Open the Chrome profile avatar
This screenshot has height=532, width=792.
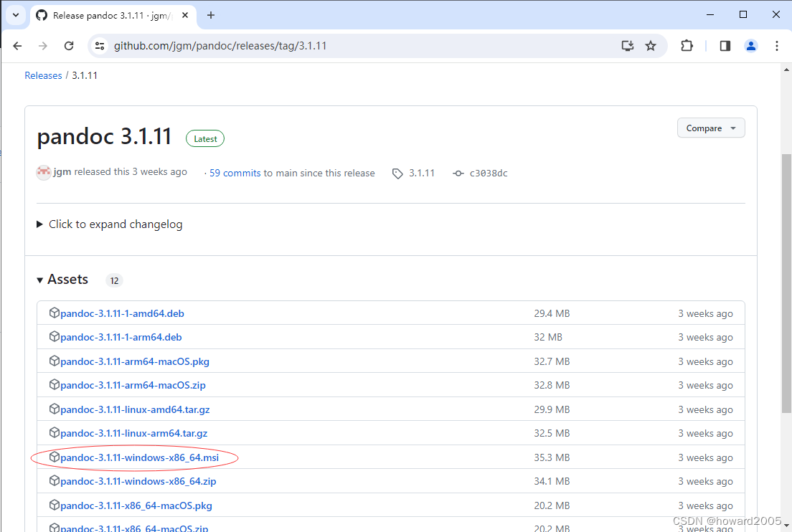751,46
